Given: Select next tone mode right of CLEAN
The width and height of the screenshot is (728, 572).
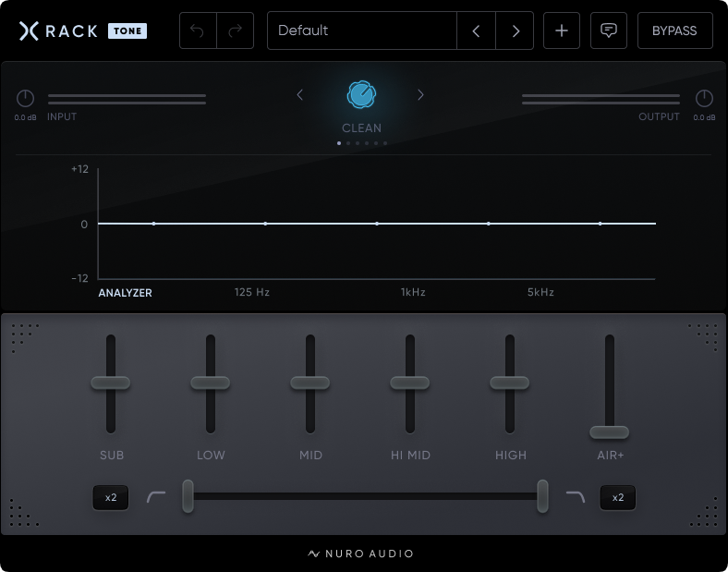Looking at the screenshot, I should coord(420,94).
